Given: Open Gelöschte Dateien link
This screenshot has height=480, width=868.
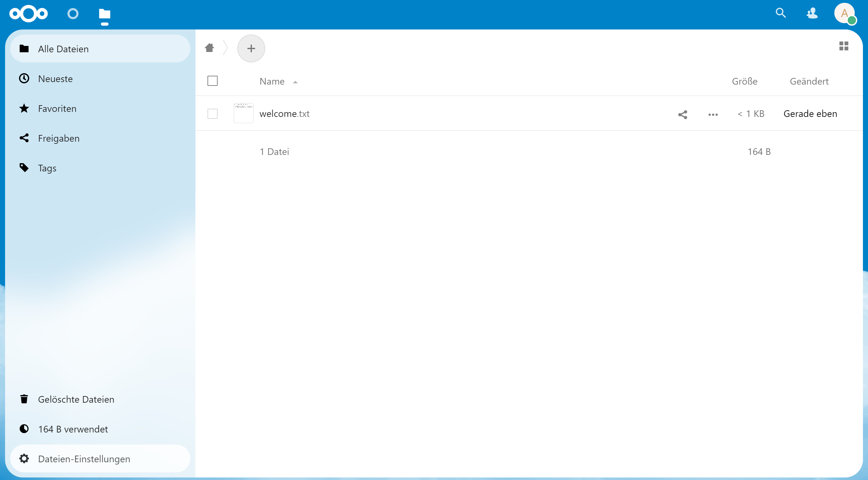Looking at the screenshot, I should click(76, 399).
